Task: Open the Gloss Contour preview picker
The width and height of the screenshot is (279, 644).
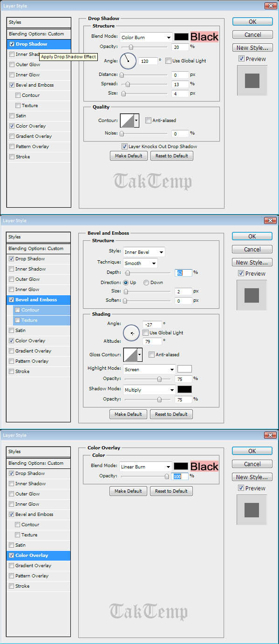Action: tap(132, 355)
